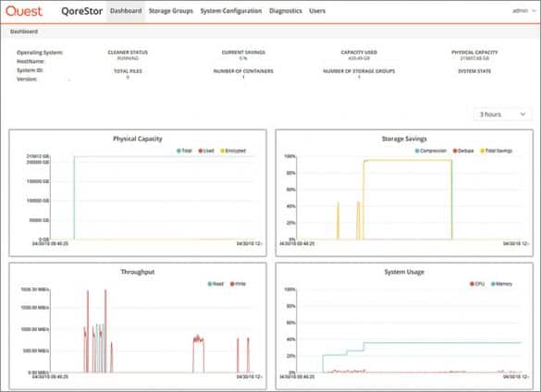Click the System ID label
The height and width of the screenshot is (392, 541).
(x=30, y=70)
